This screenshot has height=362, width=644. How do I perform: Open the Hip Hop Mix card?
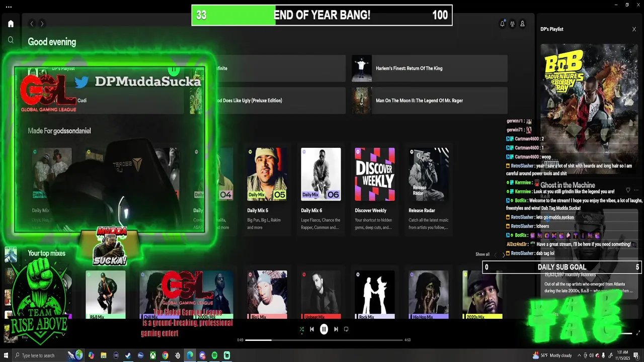[429, 295]
